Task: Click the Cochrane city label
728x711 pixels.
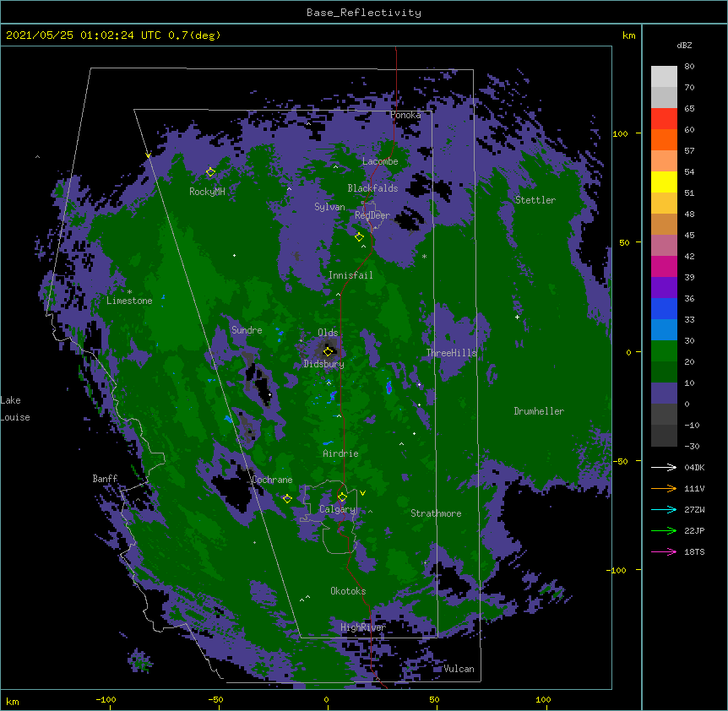Action: [273, 480]
